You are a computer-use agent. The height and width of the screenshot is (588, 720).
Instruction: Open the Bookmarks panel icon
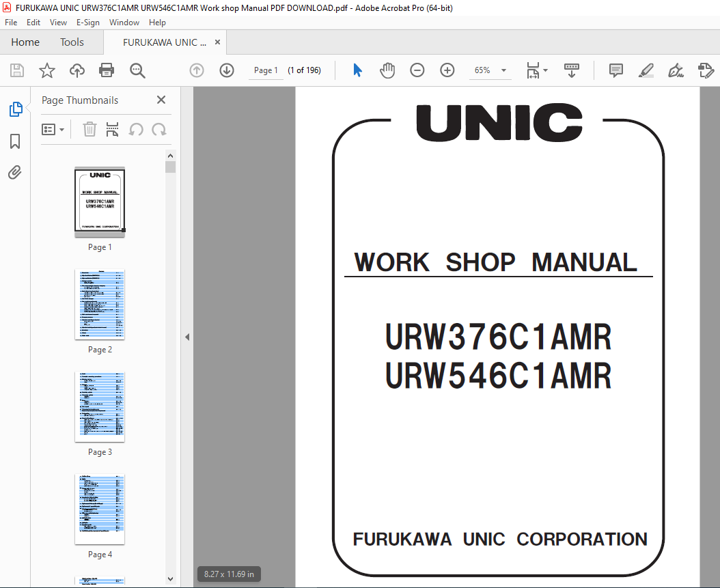[15, 141]
